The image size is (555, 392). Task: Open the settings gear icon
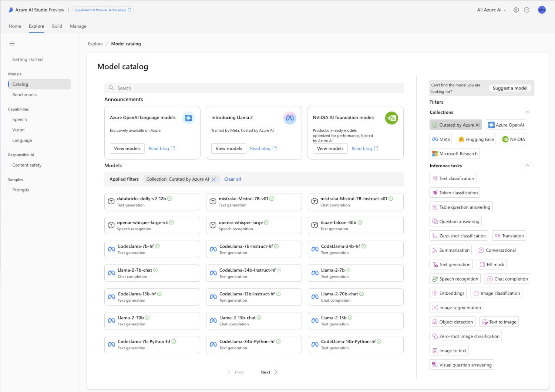(x=516, y=10)
